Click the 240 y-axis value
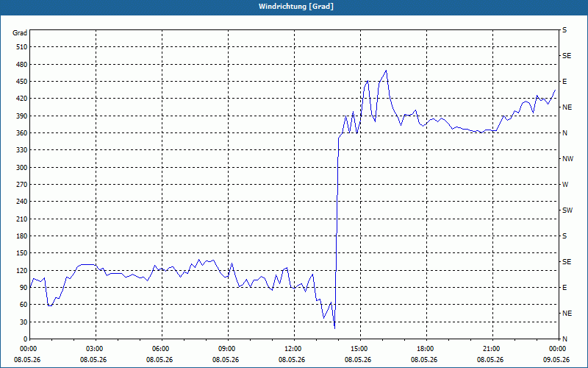The width and height of the screenshot is (588, 368). [x=22, y=202]
